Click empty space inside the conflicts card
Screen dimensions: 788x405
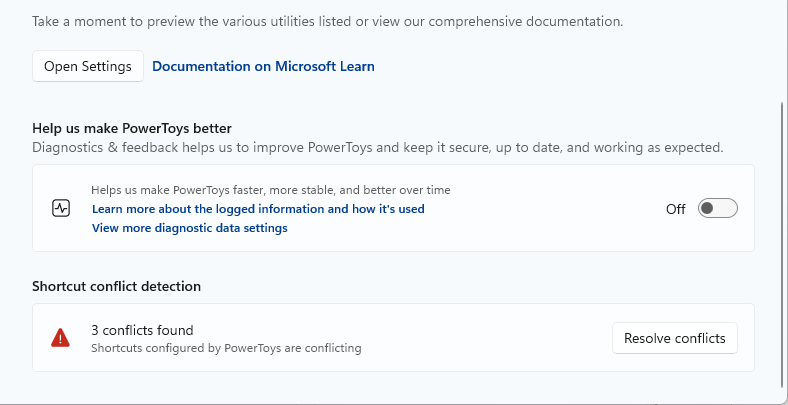pos(480,338)
